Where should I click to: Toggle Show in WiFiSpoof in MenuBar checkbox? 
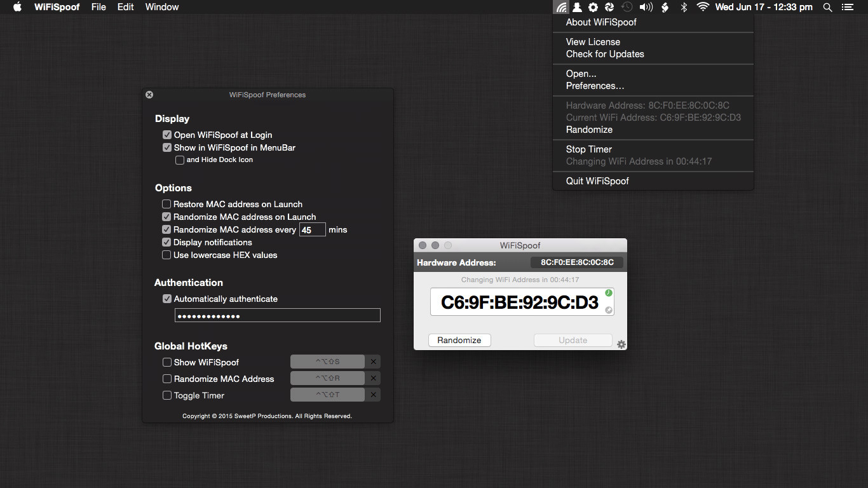click(167, 147)
